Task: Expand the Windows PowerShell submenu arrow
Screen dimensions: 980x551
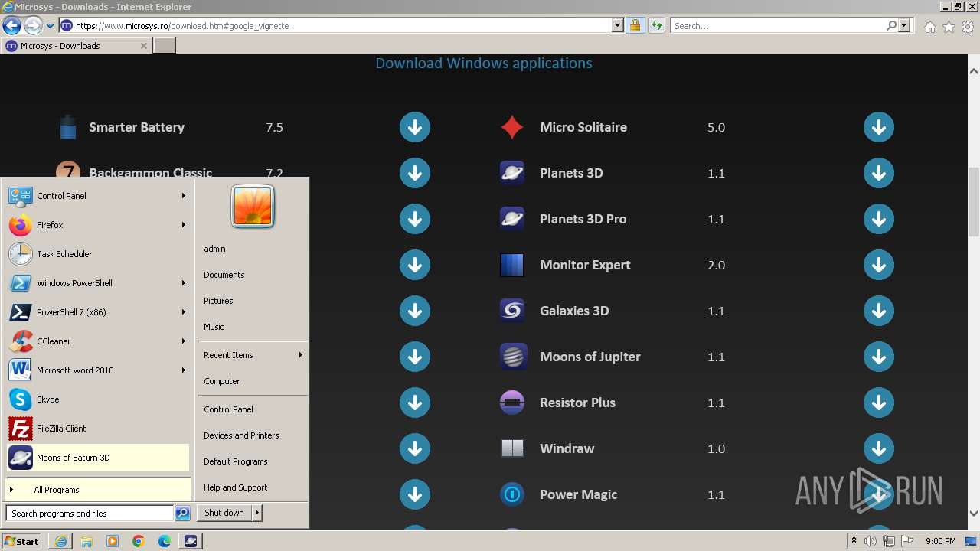Action: click(x=184, y=283)
